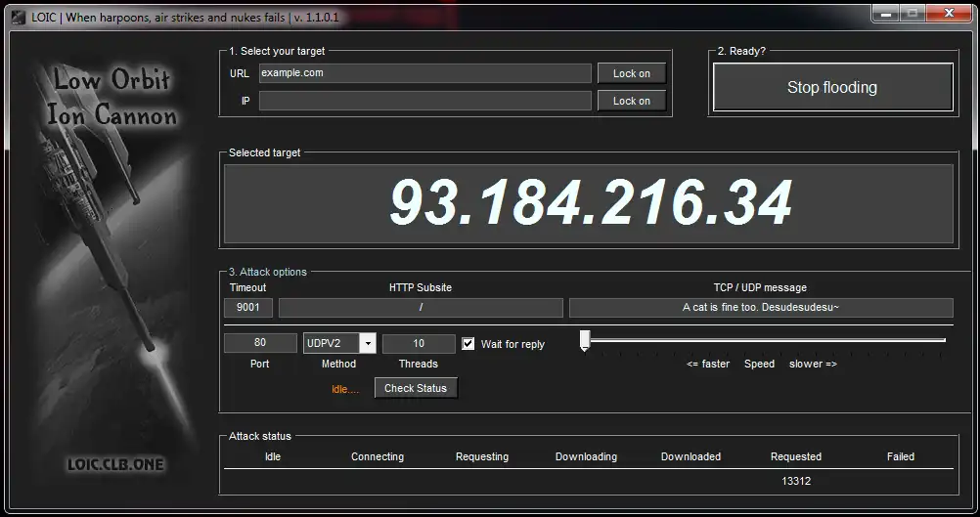The image size is (980, 517).
Task: Click the '<= faster' speed label
Action: tap(708, 364)
